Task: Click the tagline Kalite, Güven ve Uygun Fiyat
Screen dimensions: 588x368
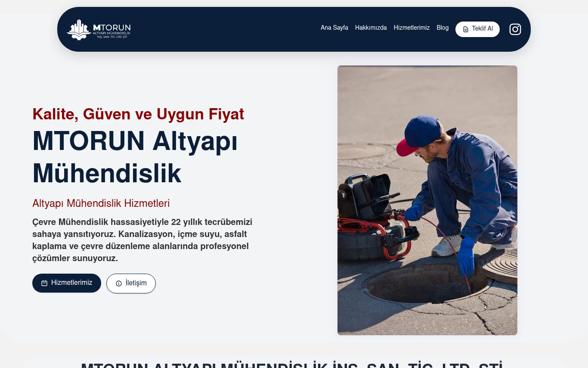Action: [x=138, y=115]
